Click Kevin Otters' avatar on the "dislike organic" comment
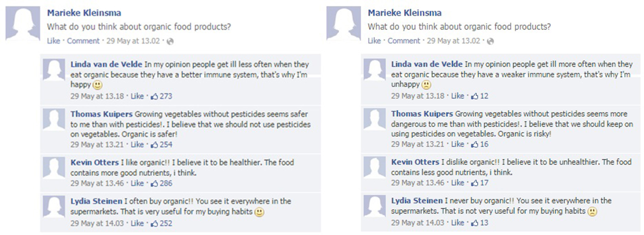This screenshot has height=235, width=644. [x=375, y=167]
